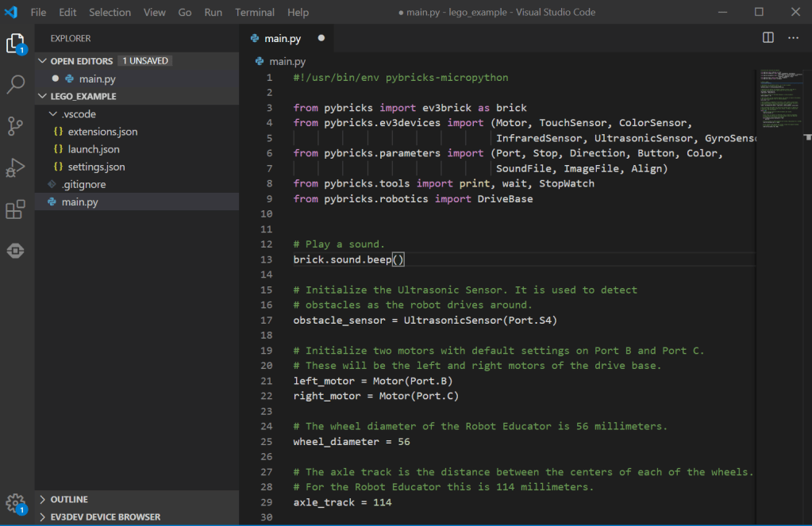Open the Selection menu

tap(110, 12)
